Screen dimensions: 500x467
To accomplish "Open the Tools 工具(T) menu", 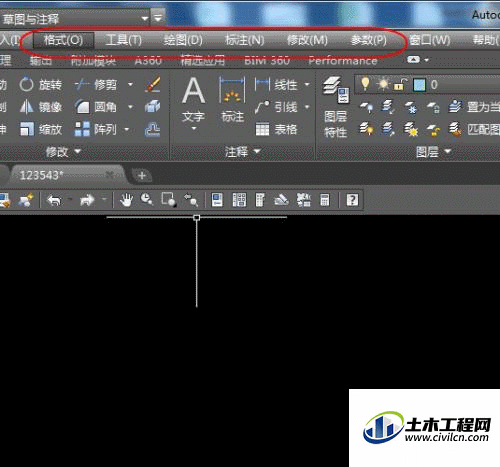I will pyautogui.click(x=123, y=41).
